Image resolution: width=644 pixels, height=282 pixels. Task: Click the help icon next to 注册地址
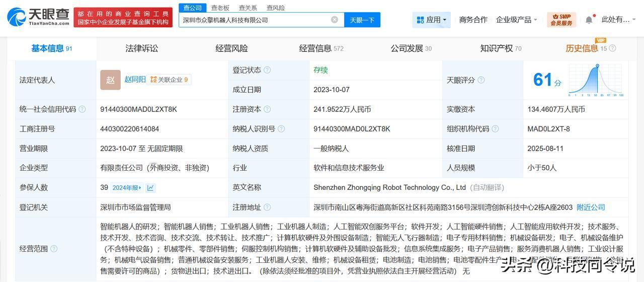pyautogui.click(x=267, y=207)
